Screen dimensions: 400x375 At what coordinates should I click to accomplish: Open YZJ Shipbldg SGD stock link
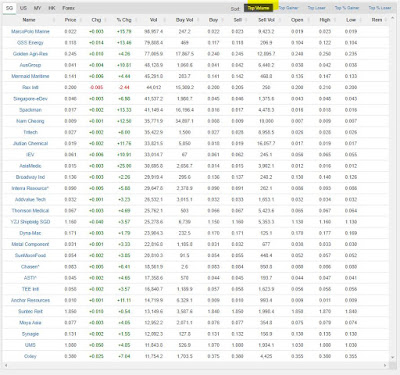[x=30, y=222]
